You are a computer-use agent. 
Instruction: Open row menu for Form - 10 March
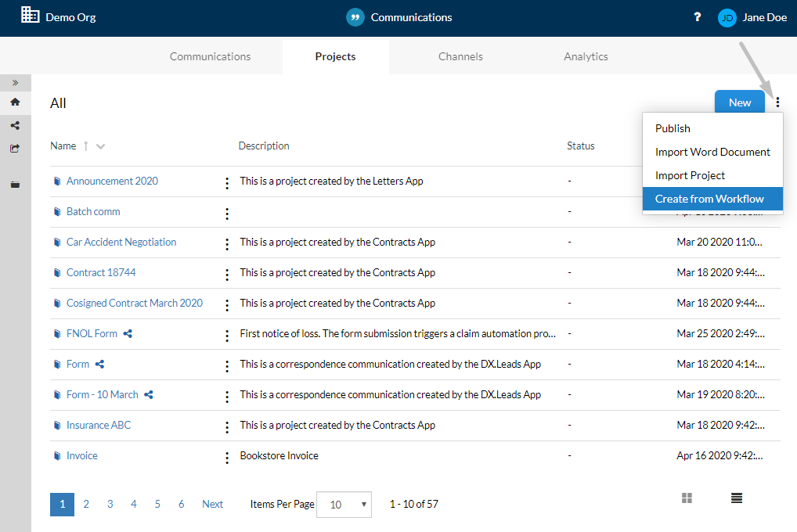click(227, 397)
